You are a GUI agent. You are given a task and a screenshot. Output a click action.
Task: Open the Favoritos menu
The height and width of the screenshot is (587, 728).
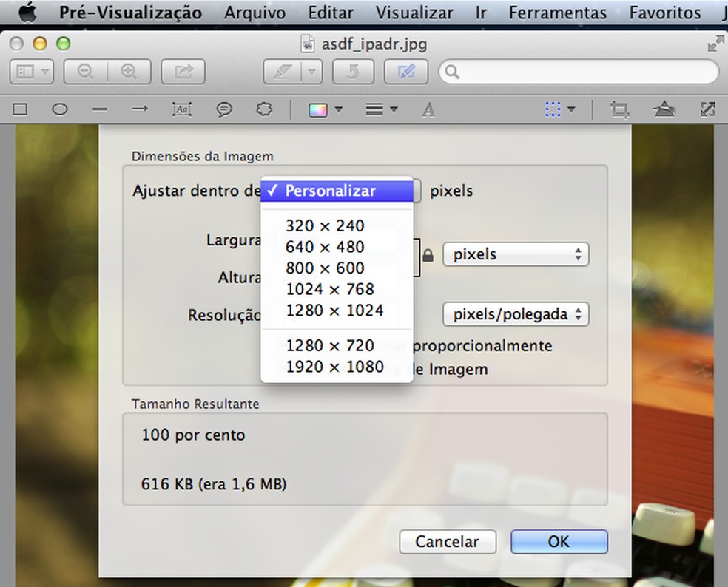point(665,13)
